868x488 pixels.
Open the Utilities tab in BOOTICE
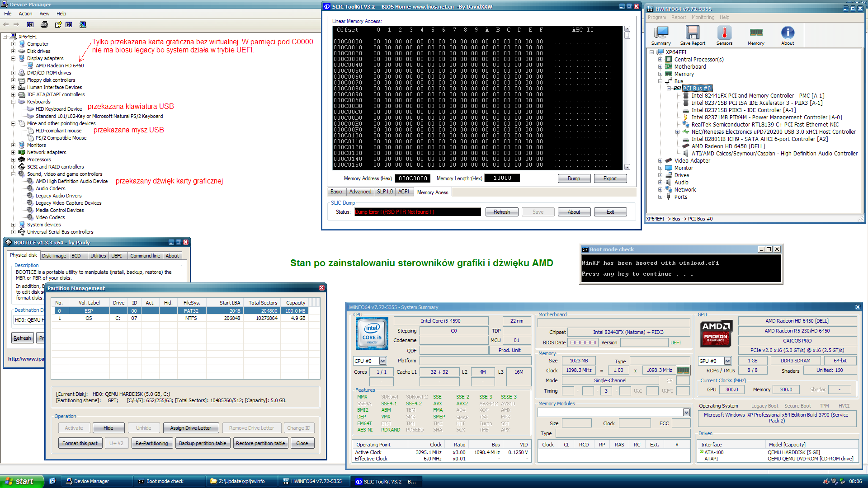coord(98,256)
